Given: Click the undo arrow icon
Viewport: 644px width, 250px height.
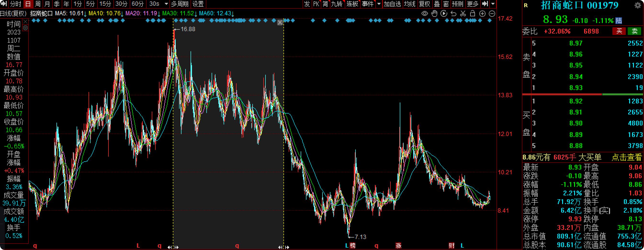Looking at the screenshot, I should click(x=453, y=13).
